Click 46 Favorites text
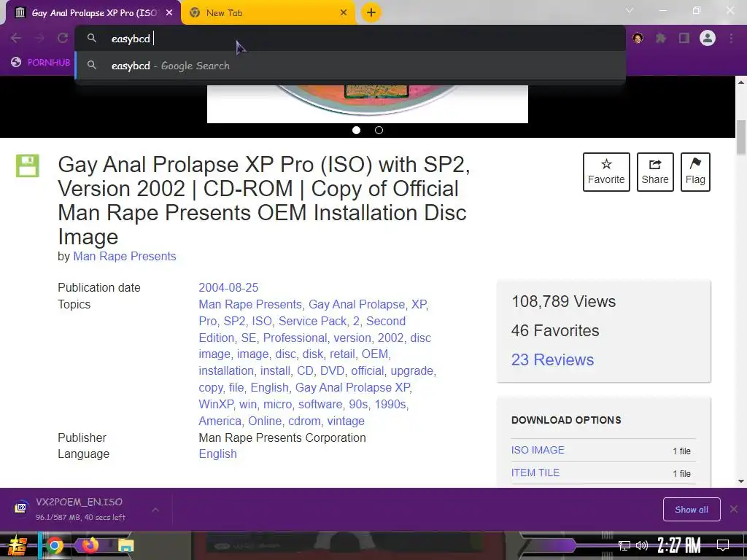Viewport: 747px width, 560px height. (555, 330)
